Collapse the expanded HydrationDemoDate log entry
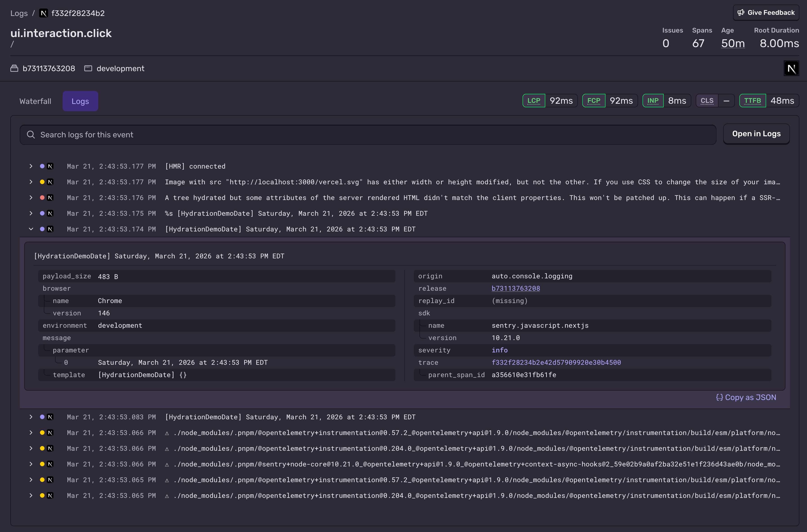Screen dimensions: 807x532 31,229
